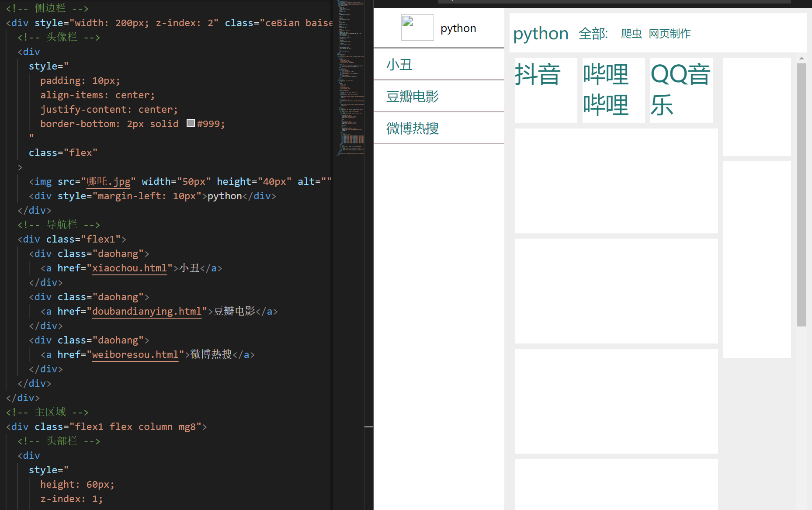Click the #999 color swatch in code
The height and width of the screenshot is (510, 812).
coord(191,123)
